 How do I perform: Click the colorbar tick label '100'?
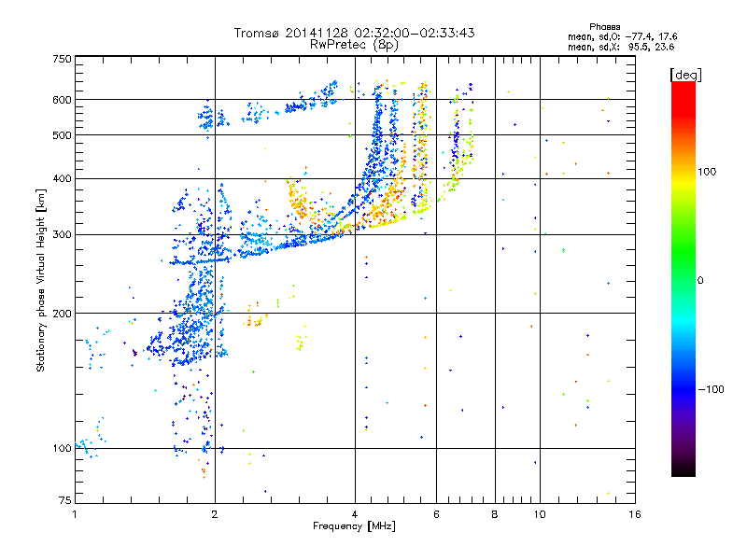(x=707, y=172)
